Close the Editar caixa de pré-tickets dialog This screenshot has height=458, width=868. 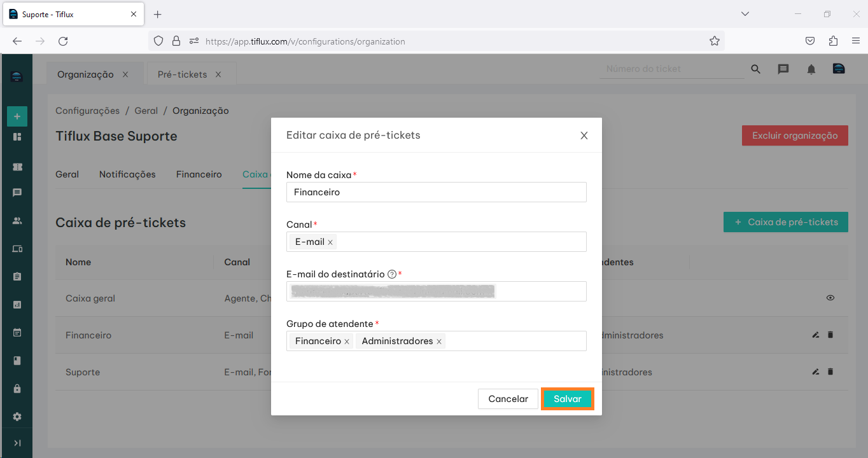(x=584, y=135)
